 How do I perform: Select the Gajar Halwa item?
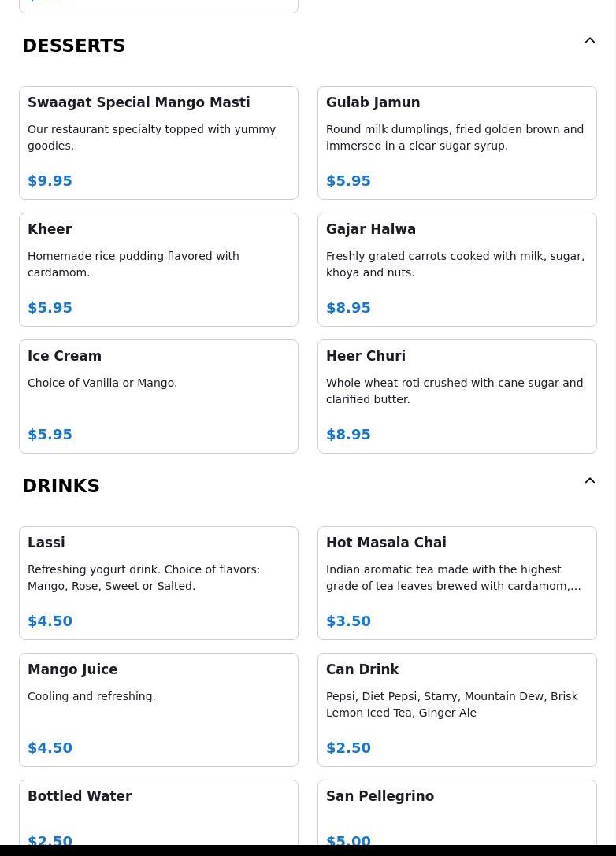pos(457,269)
